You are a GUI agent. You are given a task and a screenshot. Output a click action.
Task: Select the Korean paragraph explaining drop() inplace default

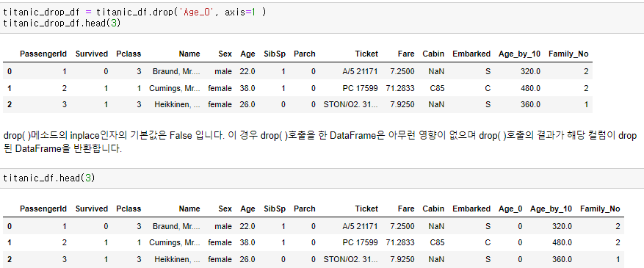click(x=320, y=142)
